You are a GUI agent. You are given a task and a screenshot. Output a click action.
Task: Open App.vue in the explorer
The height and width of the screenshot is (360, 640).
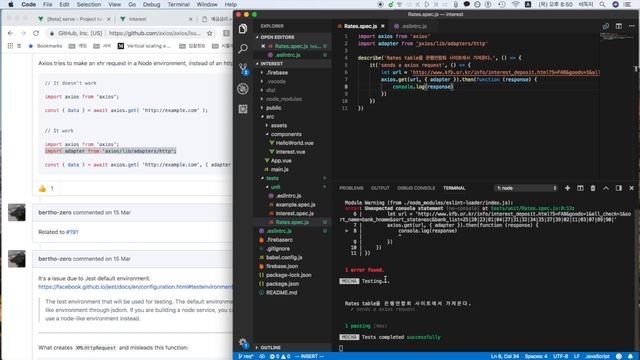tap(281, 161)
